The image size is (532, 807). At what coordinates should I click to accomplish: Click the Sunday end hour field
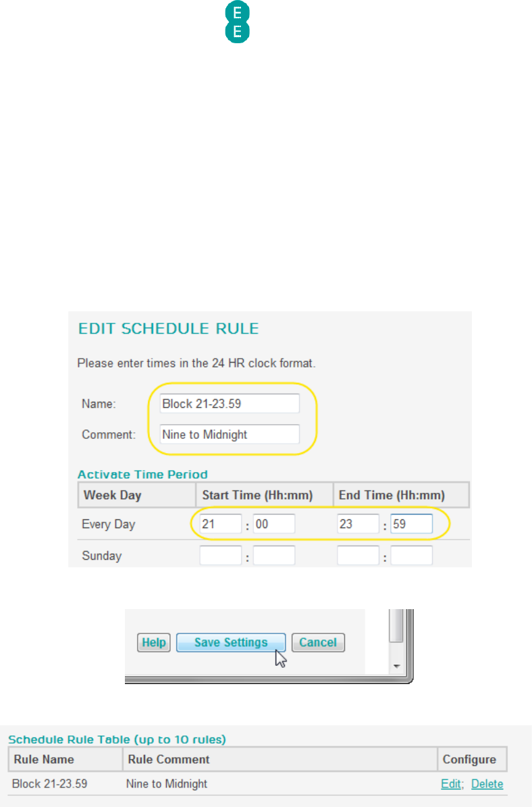click(x=358, y=555)
